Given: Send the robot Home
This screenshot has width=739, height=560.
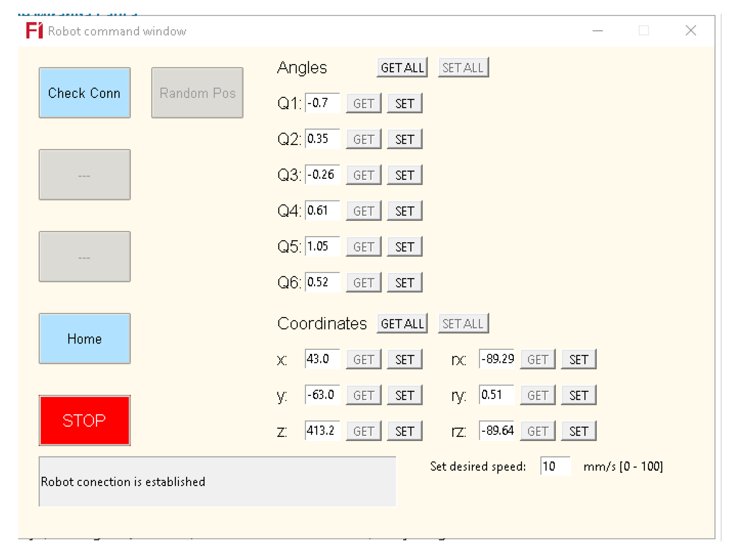Looking at the screenshot, I should [x=85, y=339].
